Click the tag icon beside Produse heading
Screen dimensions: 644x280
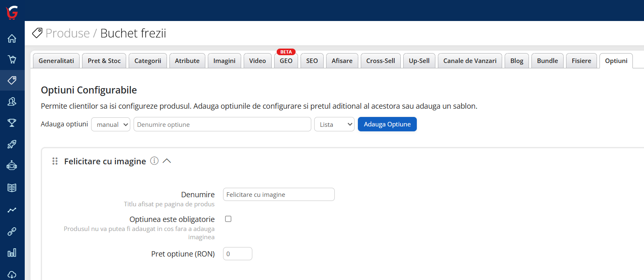[37, 33]
